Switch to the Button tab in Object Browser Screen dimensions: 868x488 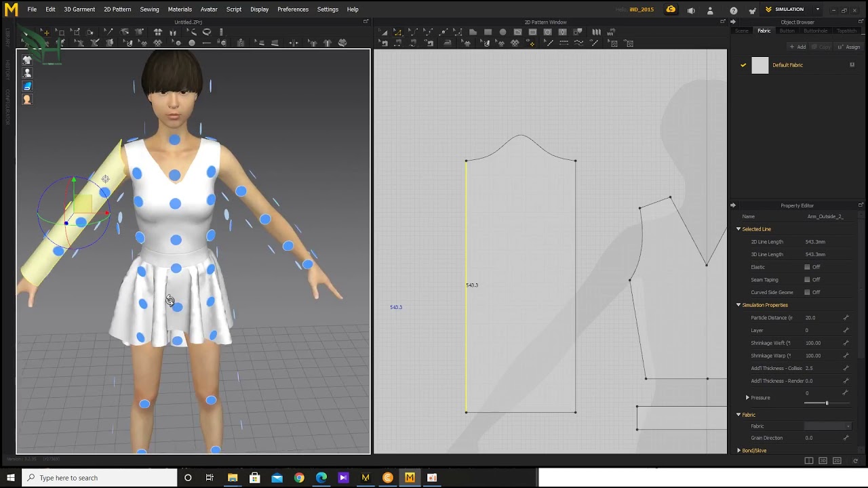tap(787, 31)
